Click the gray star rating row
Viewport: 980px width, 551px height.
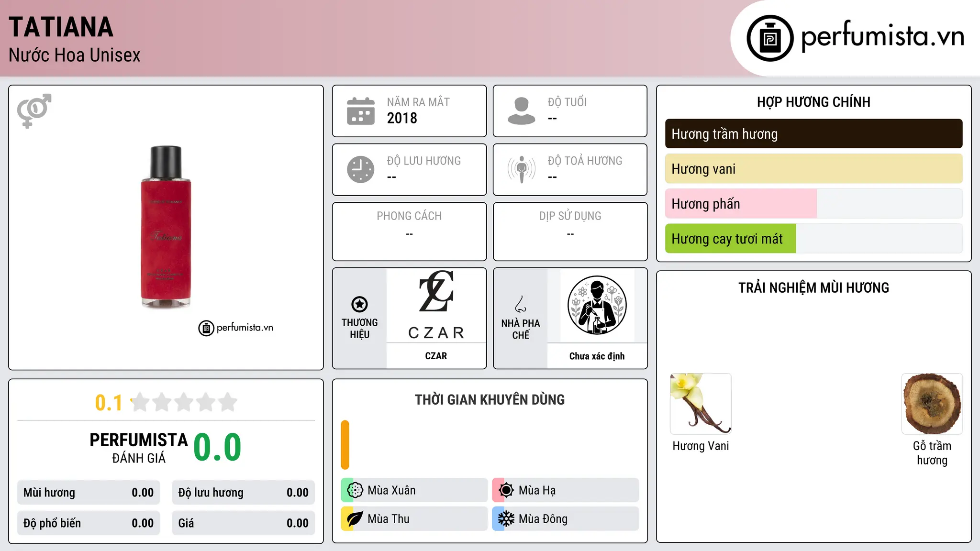pyautogui.click(x=184, y=402)
